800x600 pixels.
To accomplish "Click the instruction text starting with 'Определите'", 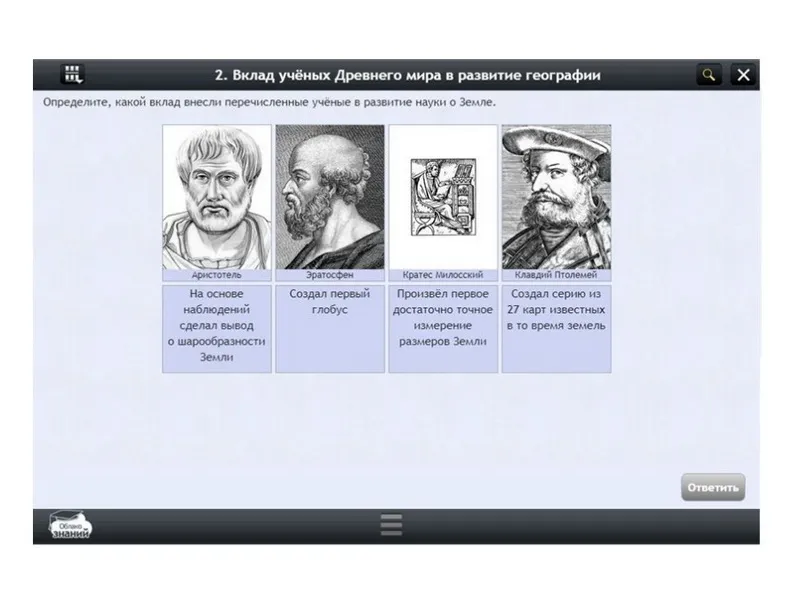I will tap(268, 102).
